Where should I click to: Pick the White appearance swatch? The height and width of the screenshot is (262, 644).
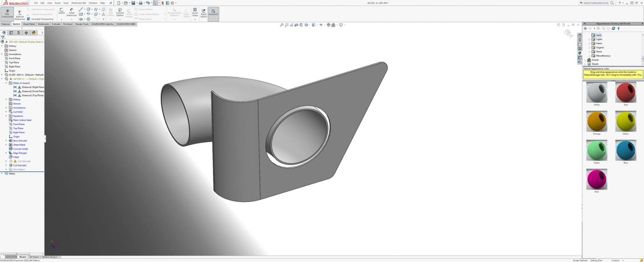(x=596, y=92)
